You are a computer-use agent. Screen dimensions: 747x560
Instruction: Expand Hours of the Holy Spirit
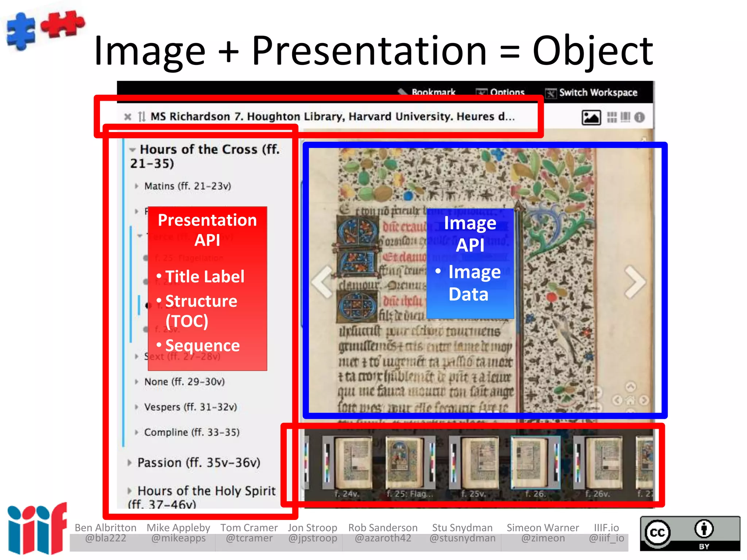129,491
